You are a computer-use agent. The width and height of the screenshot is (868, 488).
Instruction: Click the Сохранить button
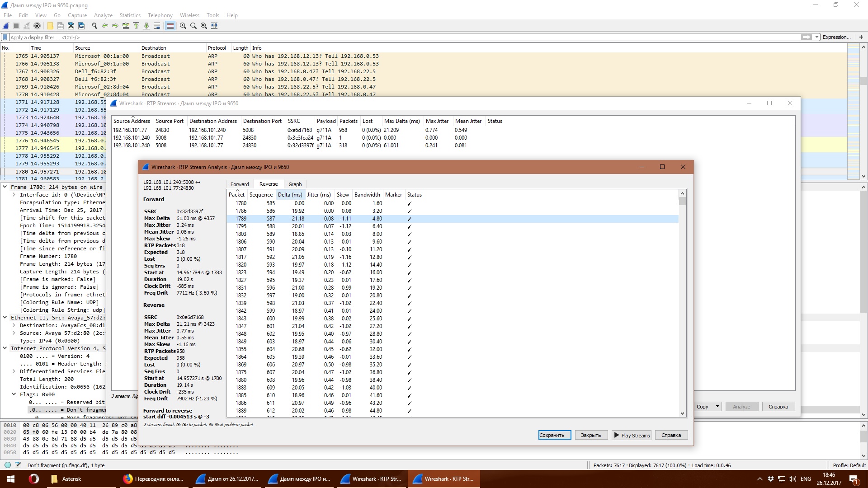pos(554,435)
